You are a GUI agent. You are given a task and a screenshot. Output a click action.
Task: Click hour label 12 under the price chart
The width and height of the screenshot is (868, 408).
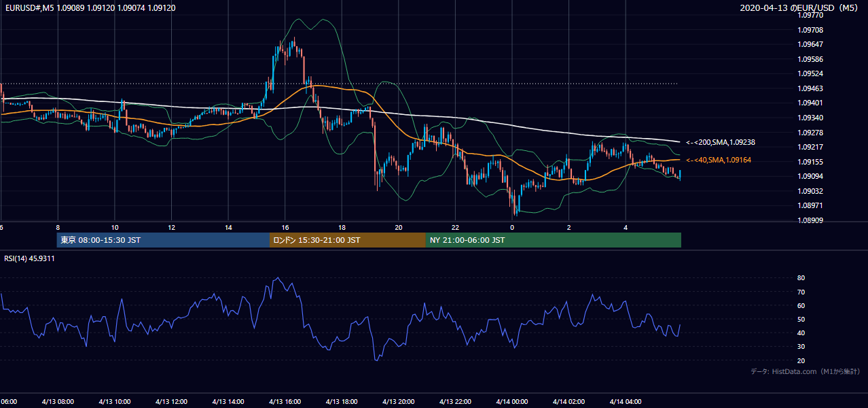click(x=171, y=227)
